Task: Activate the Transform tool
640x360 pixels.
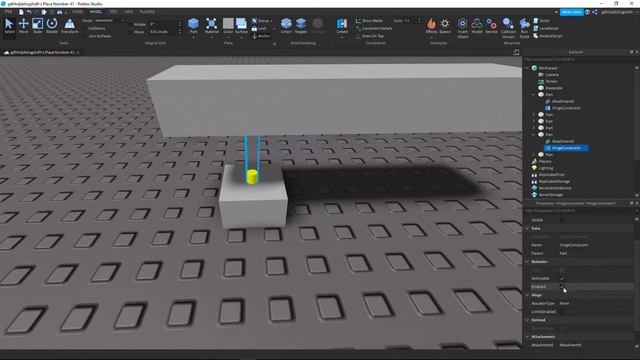Action: (x=70, y=26)
